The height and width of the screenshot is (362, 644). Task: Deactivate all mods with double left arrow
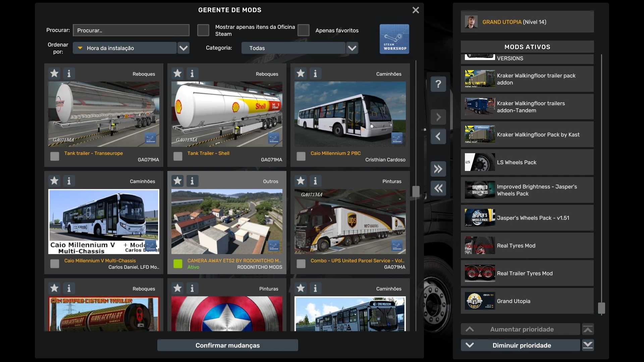point(438,188)
